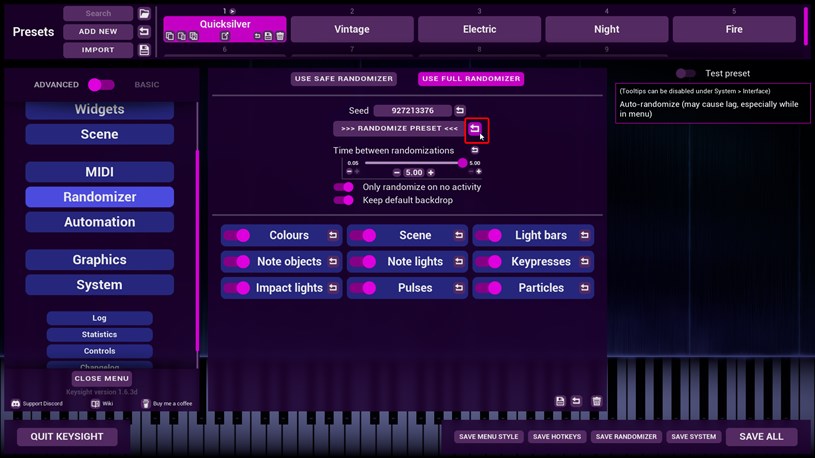Open the Automation menu section

pyautogui.click(x=99, y=222)
